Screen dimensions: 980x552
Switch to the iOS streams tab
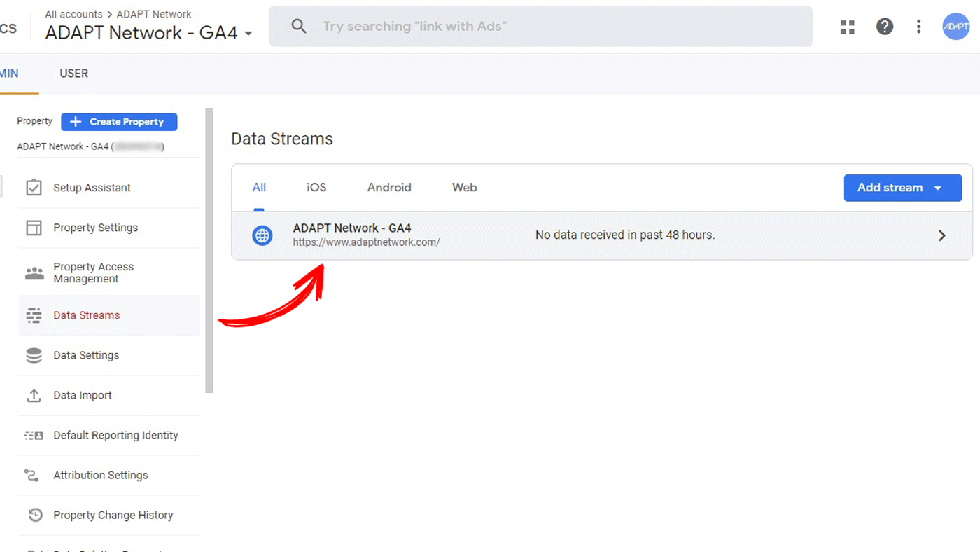tap(316, 188)
